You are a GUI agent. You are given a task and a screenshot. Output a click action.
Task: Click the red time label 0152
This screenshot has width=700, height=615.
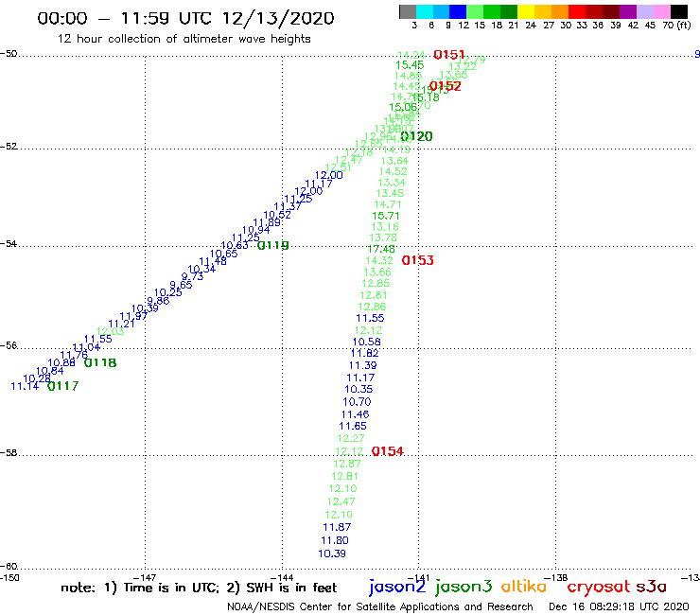click(x=446, y=86)
